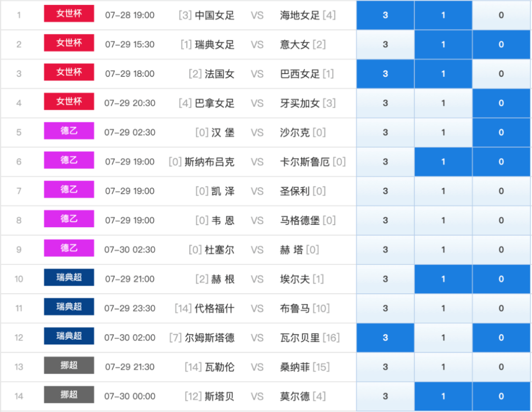532x412 pixels.
Task: Unselect 0 for 尔姆斯塔德 vs 瓦尔贝里
Action: pyautogui.click(x=501, y=338)
